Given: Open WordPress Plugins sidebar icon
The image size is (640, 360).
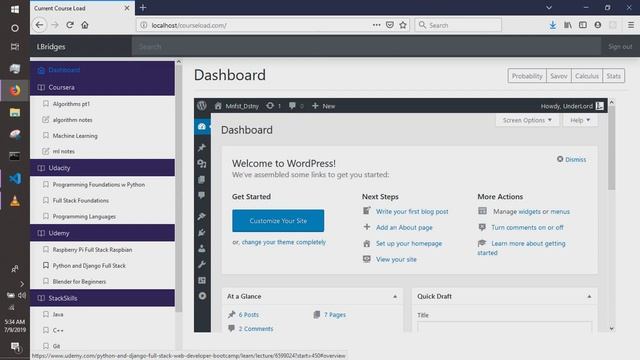Looking at the screenshot, I should click(x=202, y=232).
